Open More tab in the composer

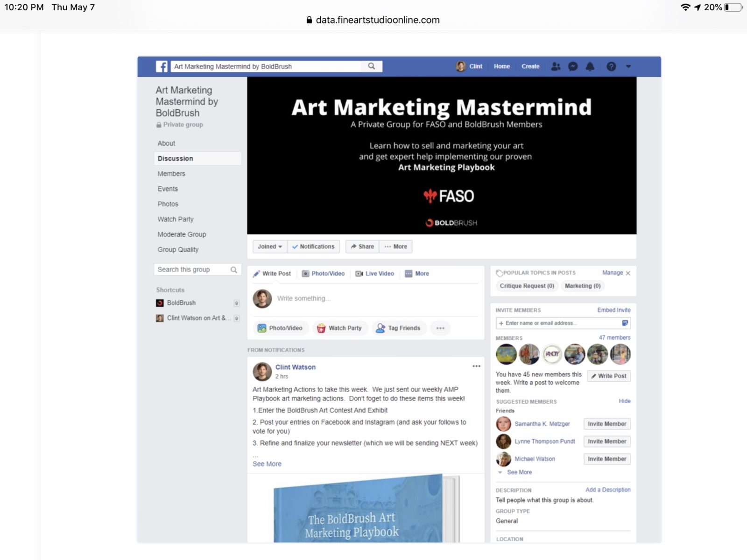[x=417, y=273]
